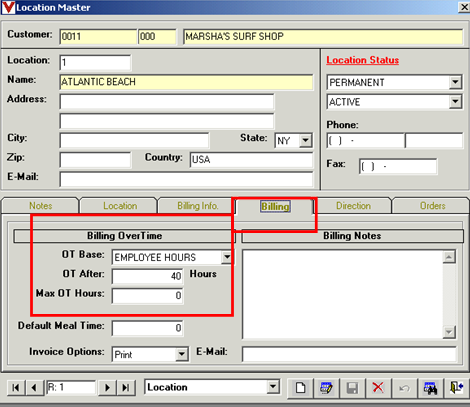Go to the next record
This screenshot has height=407, width=470.
[107, 388]
